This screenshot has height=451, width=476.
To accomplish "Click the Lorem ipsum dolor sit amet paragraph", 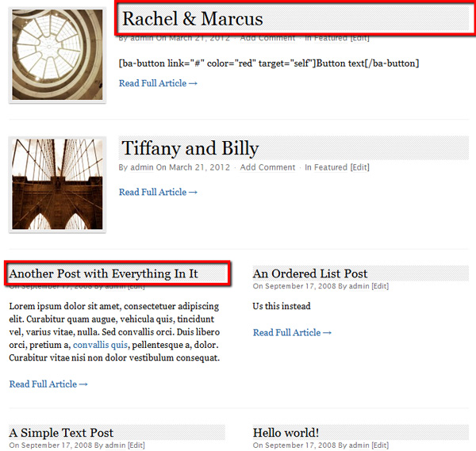I will [x=114, y=332].
